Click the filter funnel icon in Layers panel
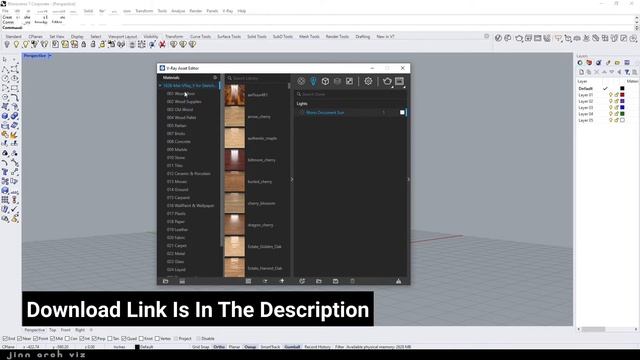640x360 pixels. coord(627,72)
